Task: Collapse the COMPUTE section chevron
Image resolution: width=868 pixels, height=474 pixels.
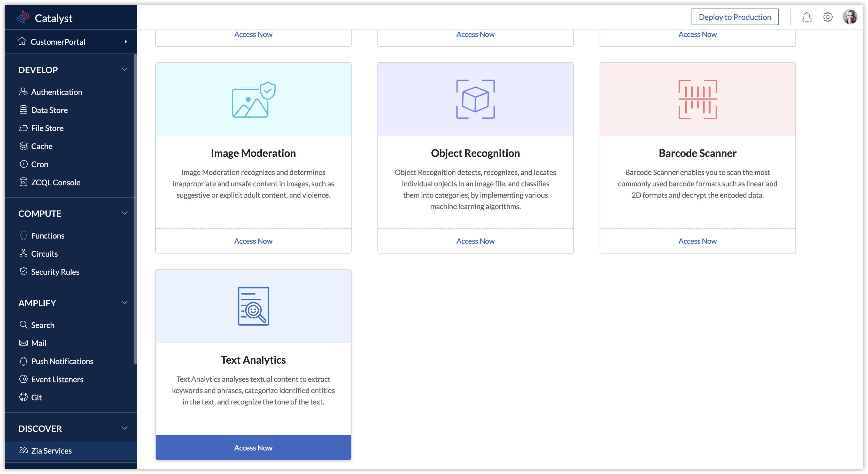Action: (124, 213)
